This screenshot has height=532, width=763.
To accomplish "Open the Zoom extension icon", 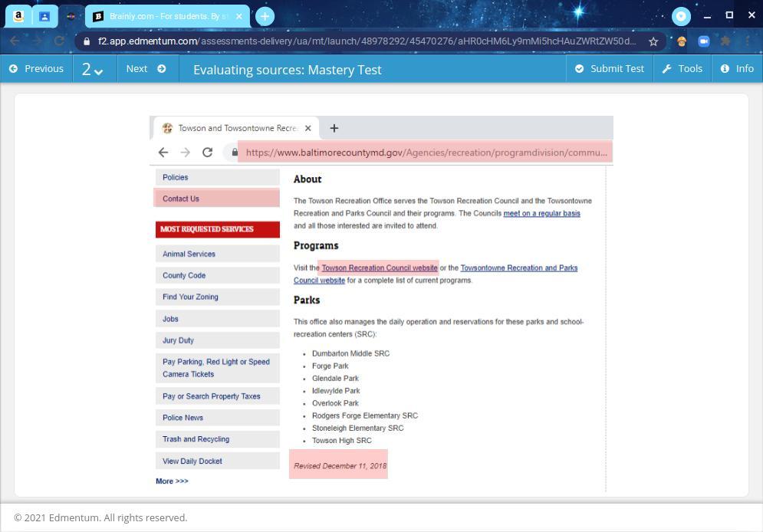I will pyautogui.click(x=704, y=41).
